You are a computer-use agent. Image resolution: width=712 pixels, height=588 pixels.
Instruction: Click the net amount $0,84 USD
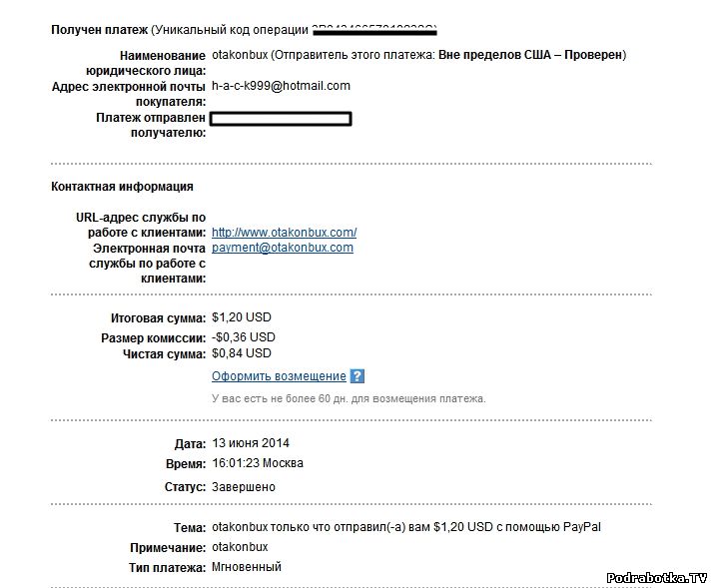[x=242, y=353]
